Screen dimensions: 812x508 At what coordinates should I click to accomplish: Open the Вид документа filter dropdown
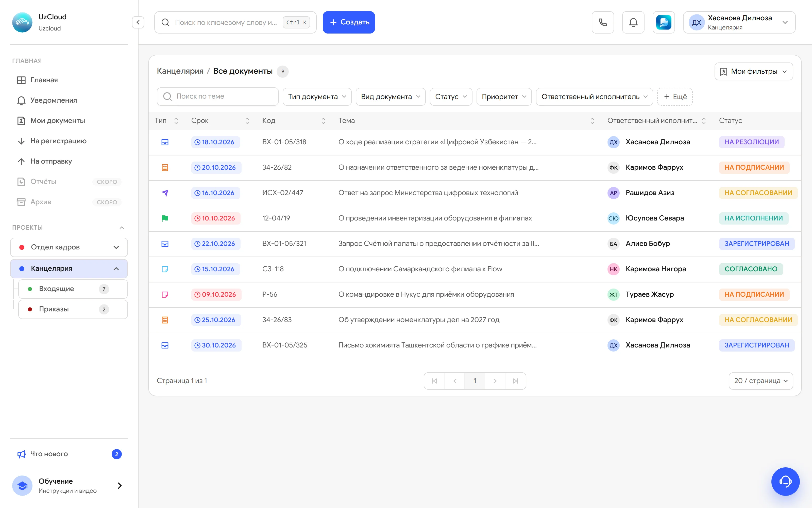391,97
